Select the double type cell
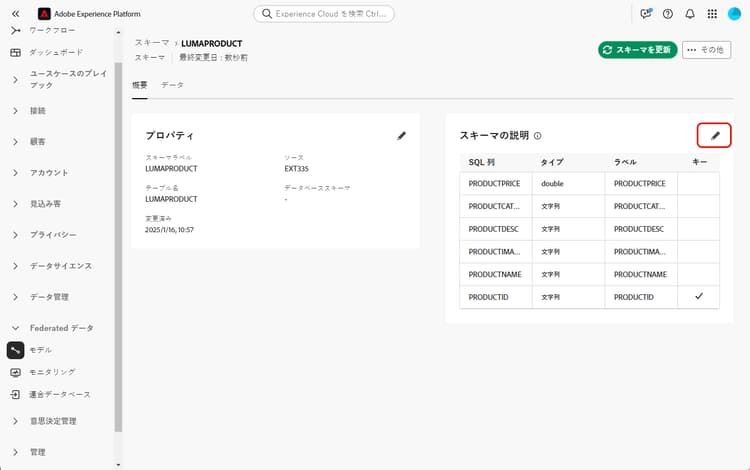750x470 pixels. [568, 184]
